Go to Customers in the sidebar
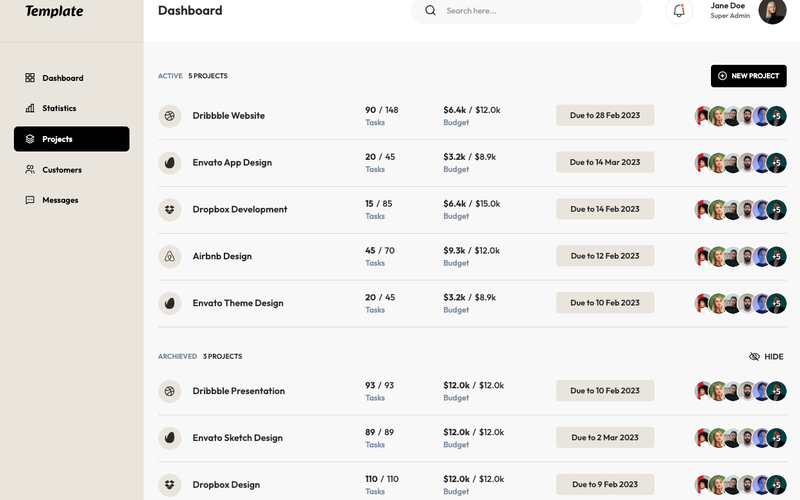 [71, 169]
